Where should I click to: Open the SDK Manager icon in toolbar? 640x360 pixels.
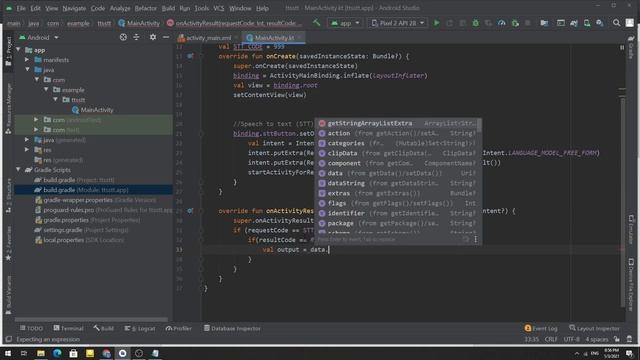pos(600,23)
